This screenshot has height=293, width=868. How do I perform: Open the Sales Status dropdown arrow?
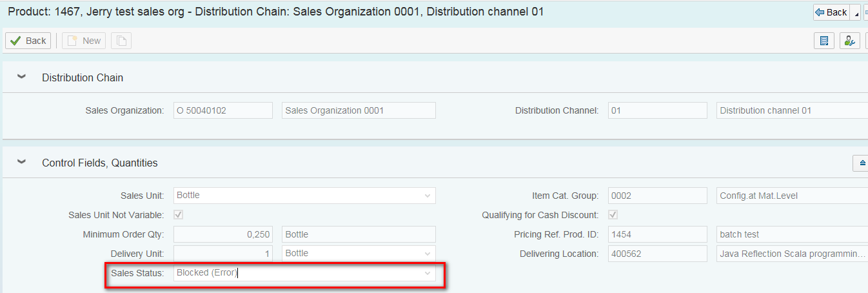pyautogui.click(x=427, y=274)
